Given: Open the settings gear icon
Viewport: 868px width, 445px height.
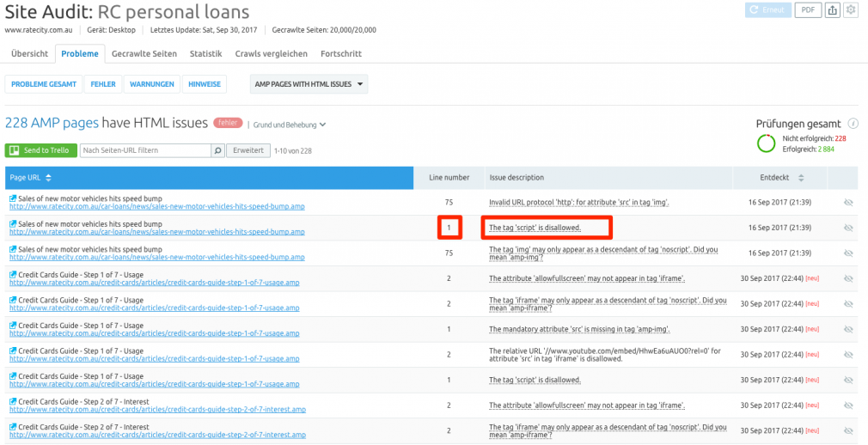Looking at the screenshot, I should (850, 10).
